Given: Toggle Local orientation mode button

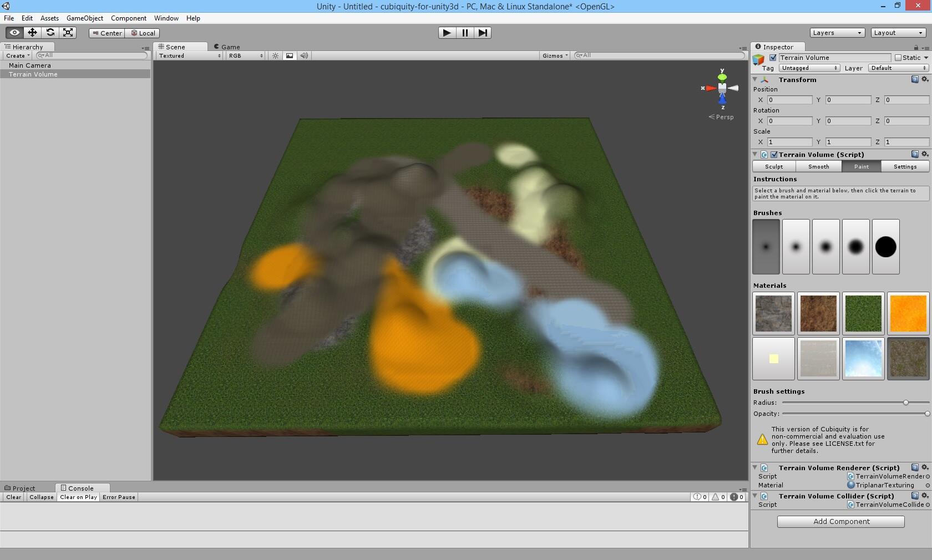Looking at the screenshot, I should [143, 33].
